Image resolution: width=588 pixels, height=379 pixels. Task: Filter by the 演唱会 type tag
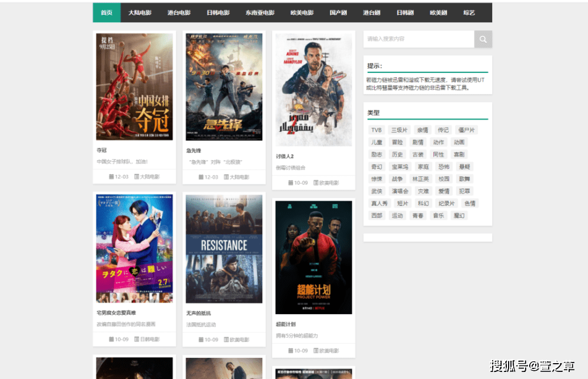[x=400, y=191]
